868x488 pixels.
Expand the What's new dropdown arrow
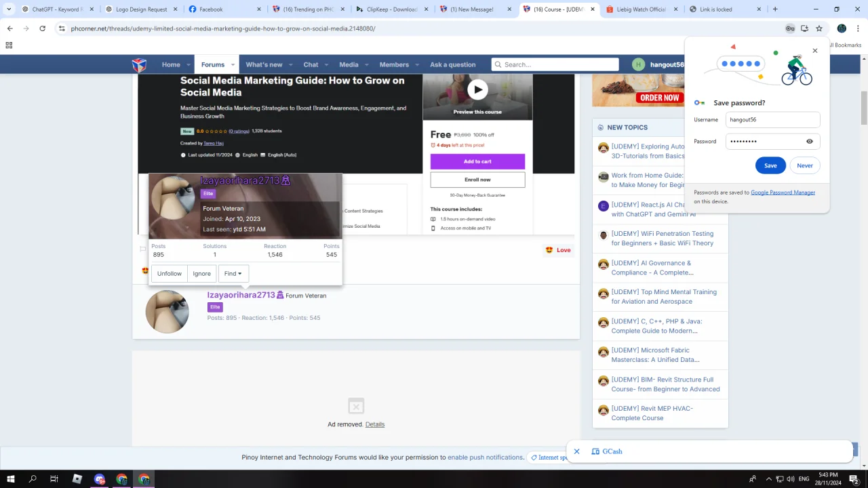click(x=291, y=65)
